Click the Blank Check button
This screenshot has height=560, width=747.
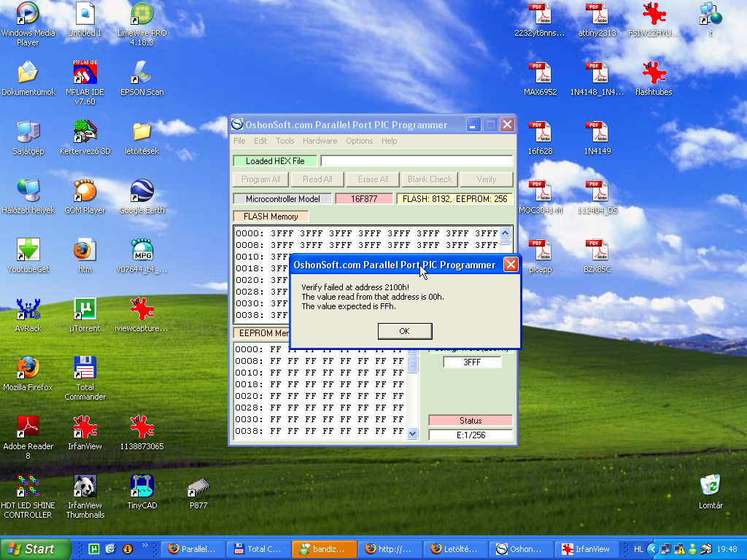(x=430, y=179)
